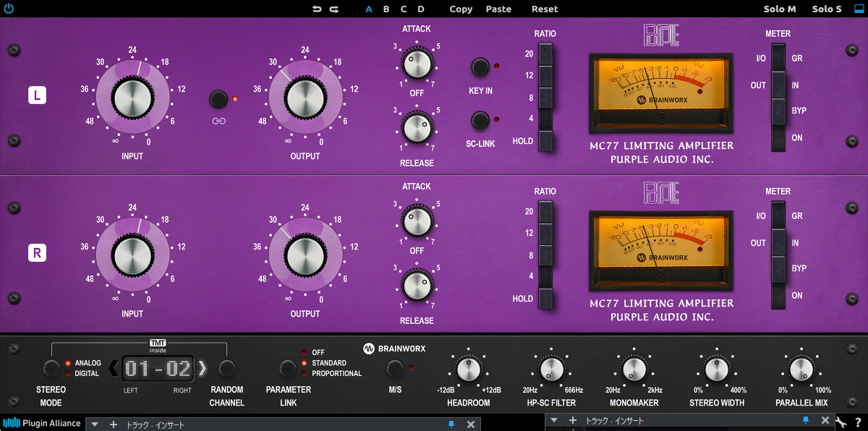Select previous TMT channel with left arrow

(114, 369)
